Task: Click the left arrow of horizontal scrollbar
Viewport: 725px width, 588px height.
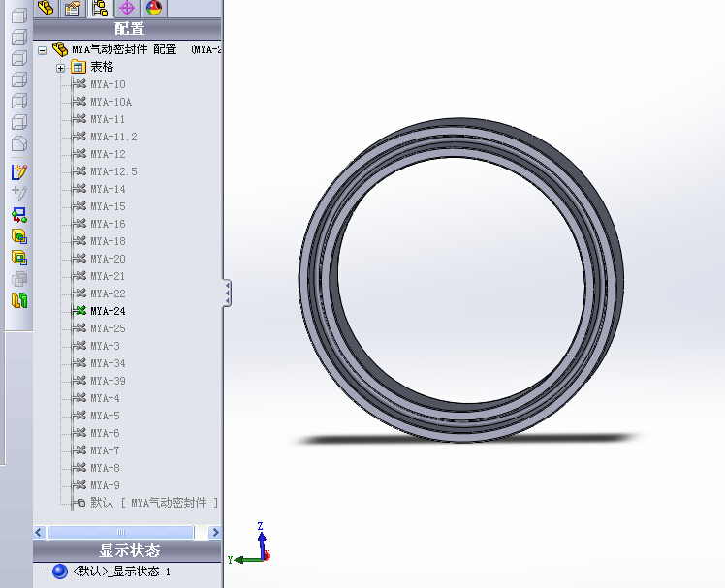Action: coord(39,532)
